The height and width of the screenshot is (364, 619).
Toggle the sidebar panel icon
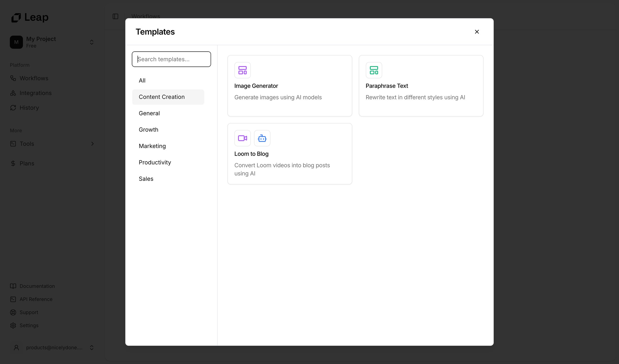pos(115,17)
